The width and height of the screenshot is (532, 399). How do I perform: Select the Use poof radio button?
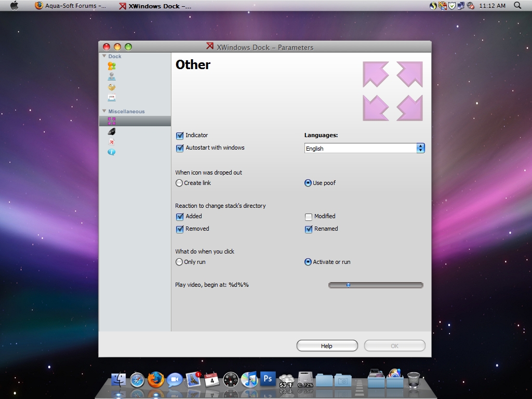(308, 183)
